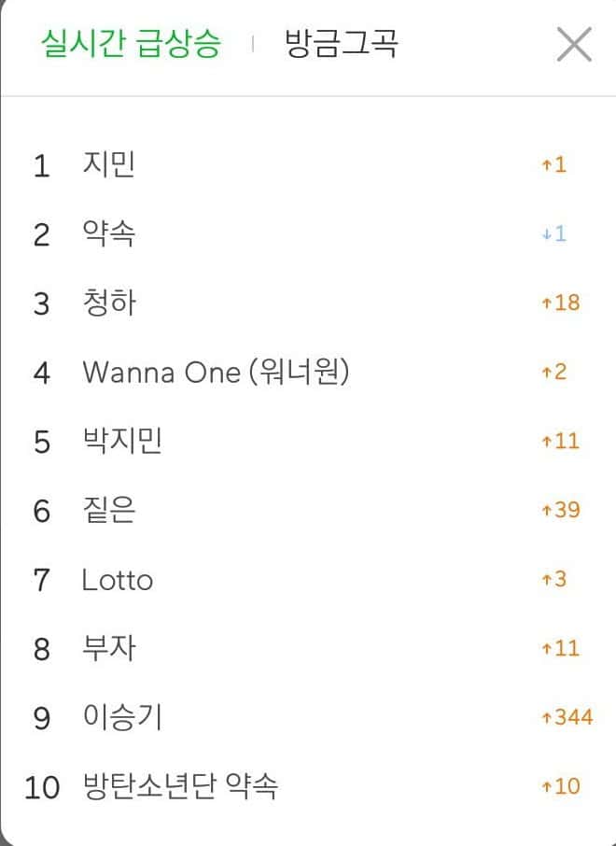Viewport: 616px width, 846px height.
Task: Select the keyword 부자
Action: click(x=109, y=648)
